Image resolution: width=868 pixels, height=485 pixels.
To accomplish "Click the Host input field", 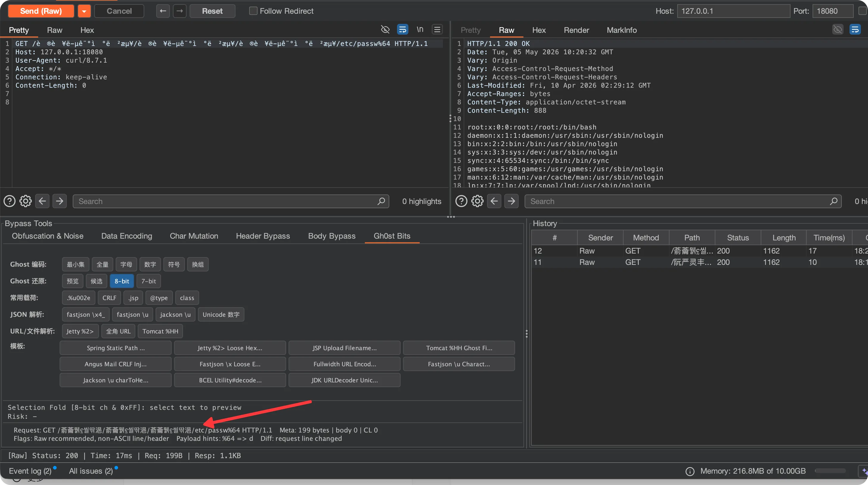I will [733, 11].
